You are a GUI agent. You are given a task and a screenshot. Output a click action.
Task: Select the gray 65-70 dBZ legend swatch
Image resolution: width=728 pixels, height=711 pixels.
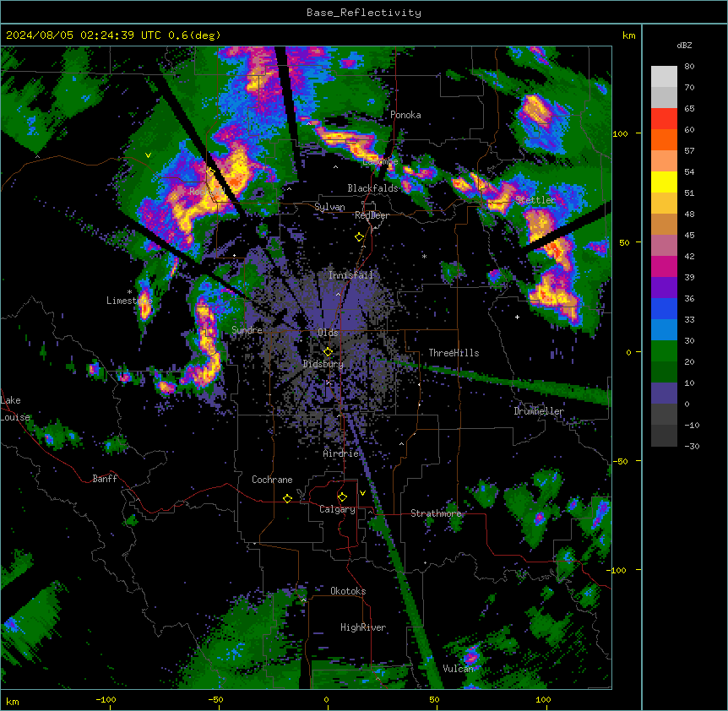click(664, 97)
